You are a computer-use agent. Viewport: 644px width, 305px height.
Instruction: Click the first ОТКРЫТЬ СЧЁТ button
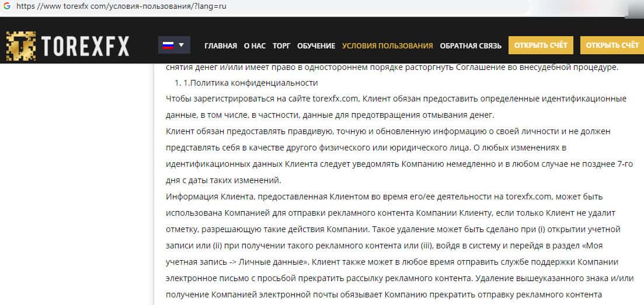tap(541, 45)
